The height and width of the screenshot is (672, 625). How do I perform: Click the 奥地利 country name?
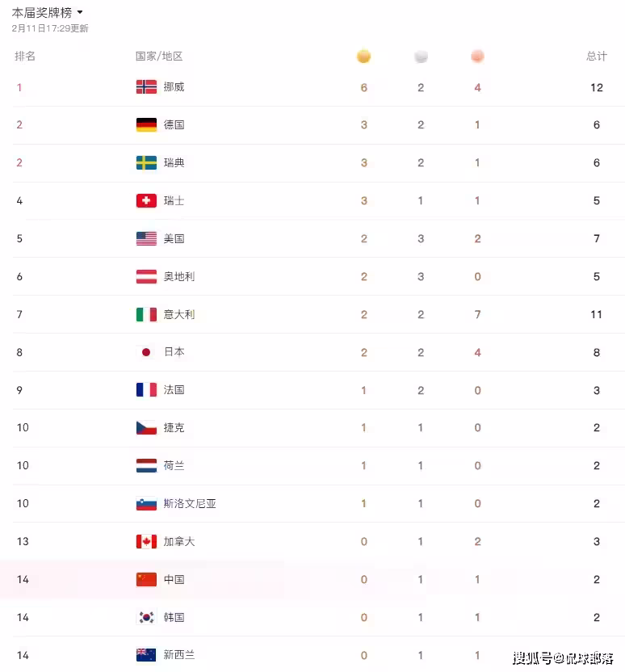(179, 276)
